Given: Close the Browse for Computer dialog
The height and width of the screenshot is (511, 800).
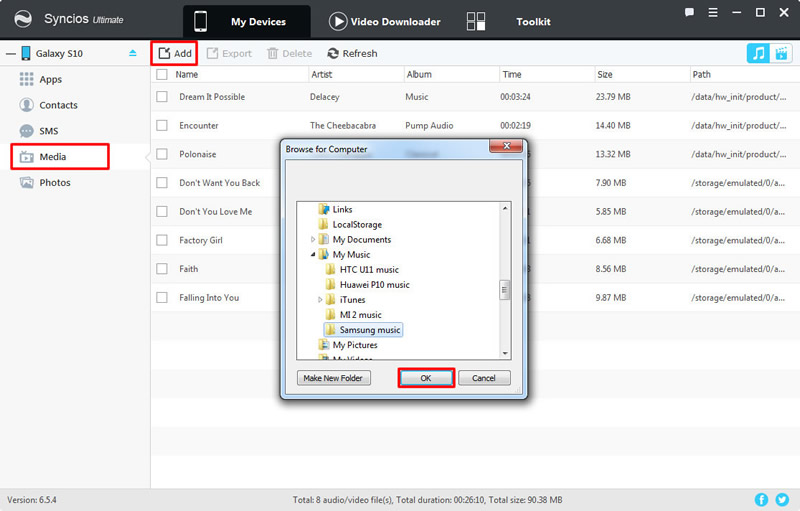Looking at the screenshot, I should [x=506, y=146].
